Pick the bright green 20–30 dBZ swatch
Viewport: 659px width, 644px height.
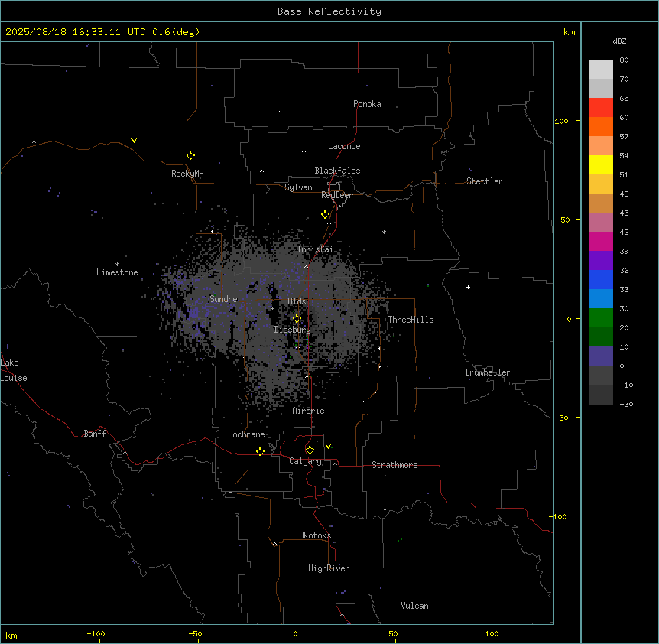coord(601,318)
